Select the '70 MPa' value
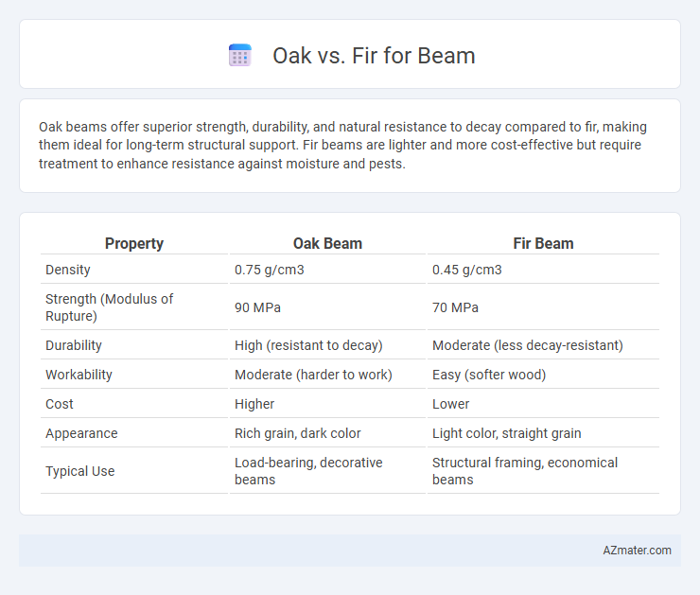This screenshot has height=595, width=700. tap(455, 307)
